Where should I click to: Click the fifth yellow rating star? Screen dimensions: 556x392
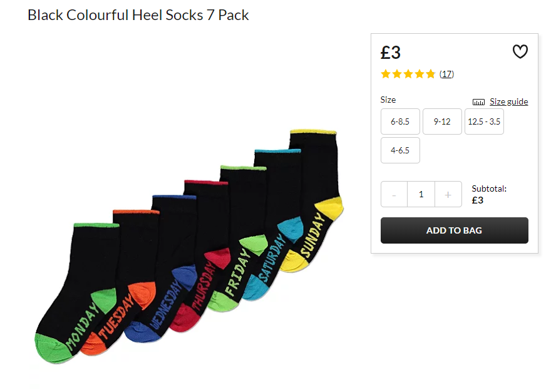431,74
